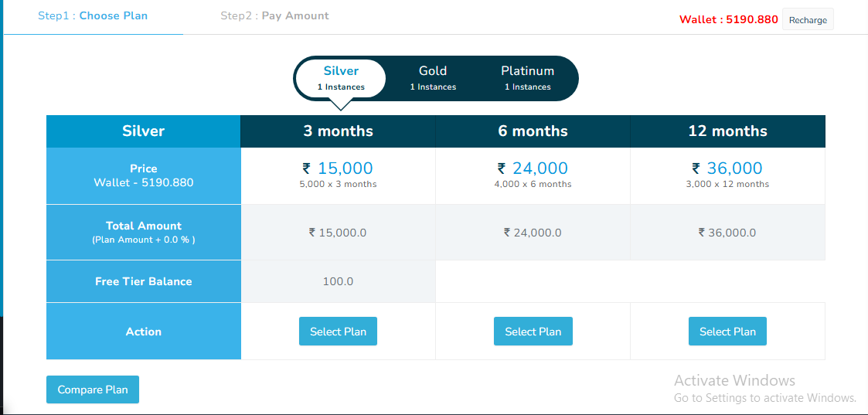Select the Silver plan tier tab
Viewport: 868px width, 415px height.
pos(341,78)
